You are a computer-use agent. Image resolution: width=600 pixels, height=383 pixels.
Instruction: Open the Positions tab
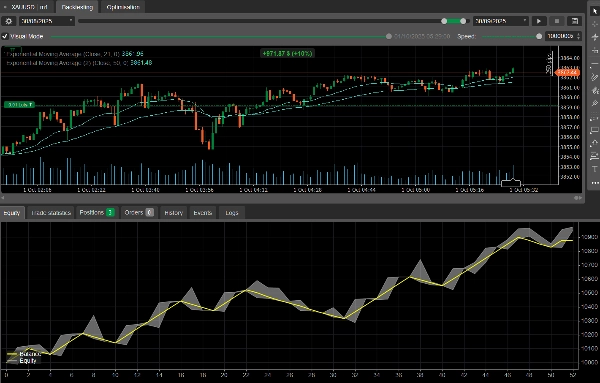97,213
